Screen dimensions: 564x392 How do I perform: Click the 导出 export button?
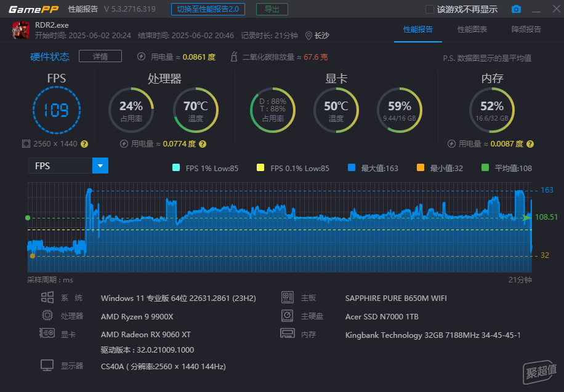coord(272,9)
